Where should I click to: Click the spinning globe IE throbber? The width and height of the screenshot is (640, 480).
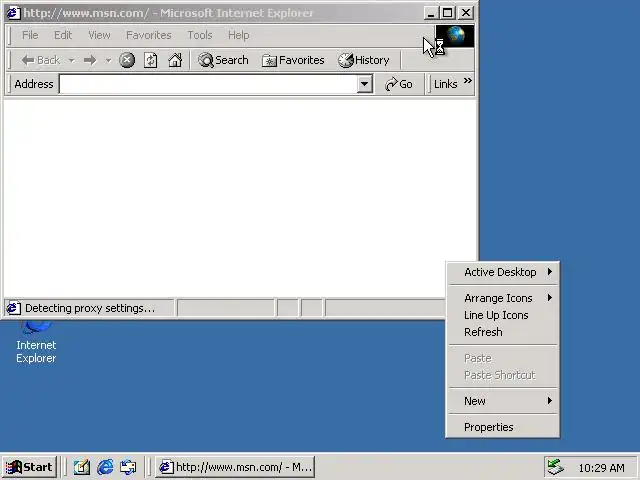pyautogui.click(x=455, y=36)
